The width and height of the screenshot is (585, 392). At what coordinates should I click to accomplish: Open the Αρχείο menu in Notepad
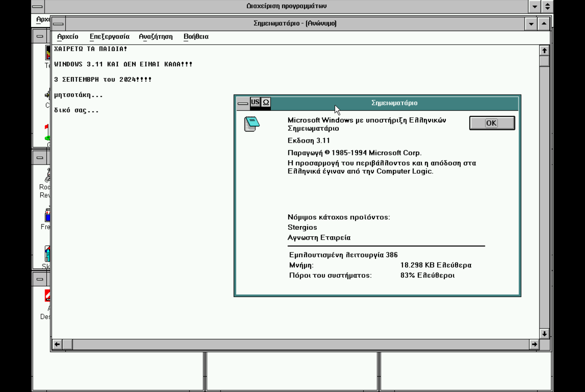(x=68, y=37)
